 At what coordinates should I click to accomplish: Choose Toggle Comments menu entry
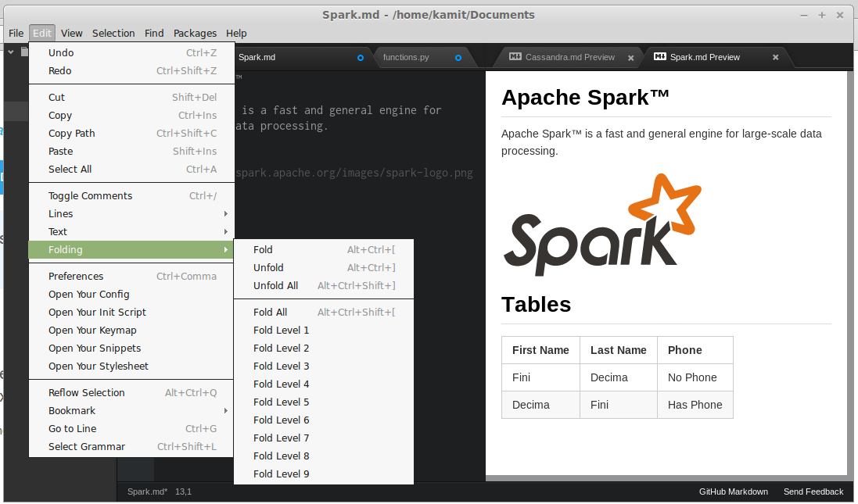click(x=131, y=195)
